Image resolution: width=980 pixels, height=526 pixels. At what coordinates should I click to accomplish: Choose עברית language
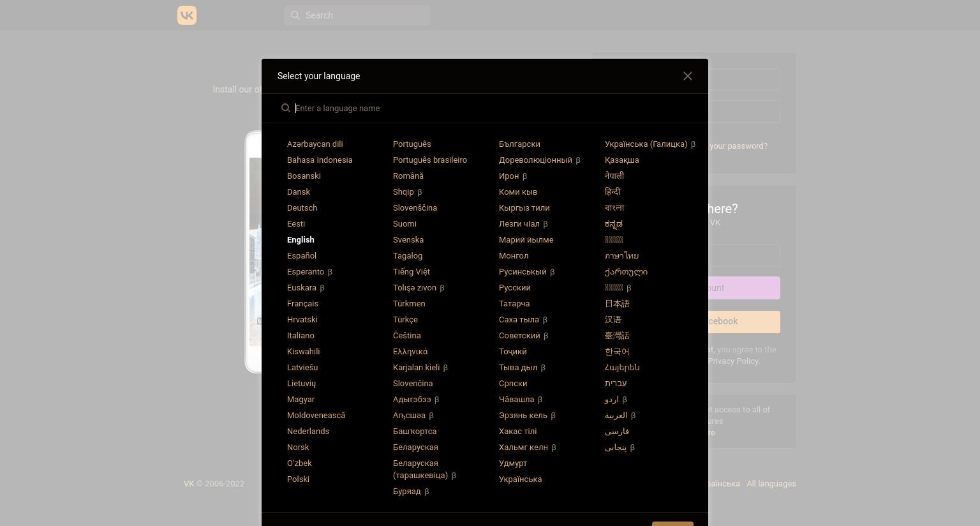[616, 384]
